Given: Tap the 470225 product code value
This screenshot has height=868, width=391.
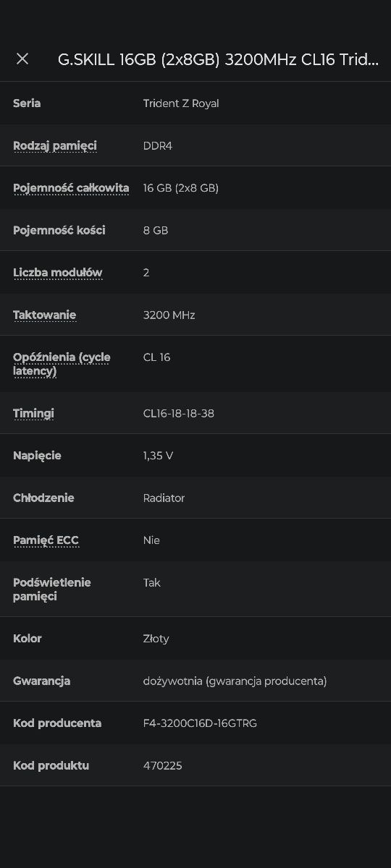Looking at the screenshot, I should click(163, 765).
